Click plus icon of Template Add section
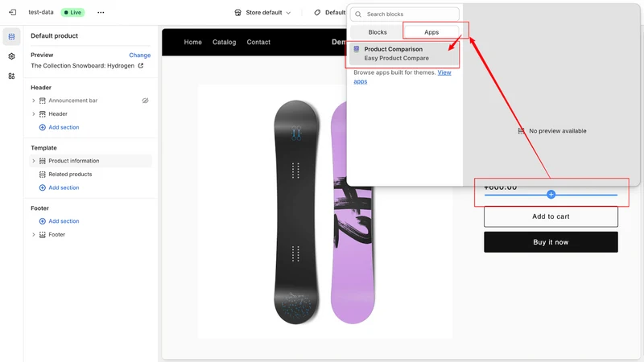 pyautogui.click(x=43, y=187)
